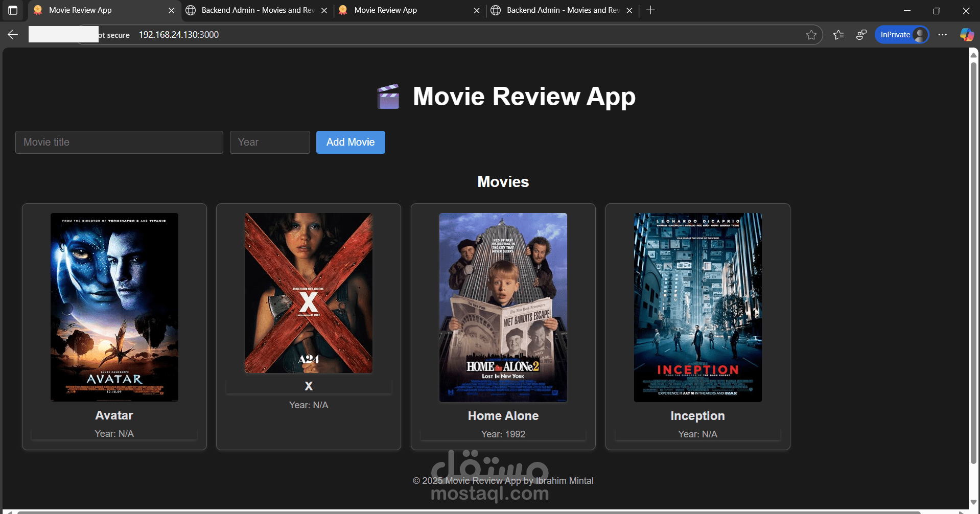Switch to the first Backend Admin tab

(257, 10)
